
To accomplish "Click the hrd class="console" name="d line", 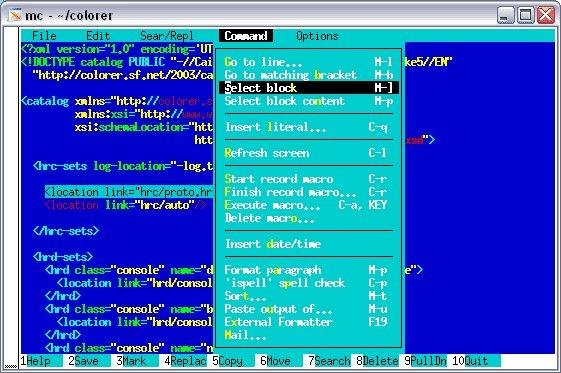I will [x=129, y=270].
